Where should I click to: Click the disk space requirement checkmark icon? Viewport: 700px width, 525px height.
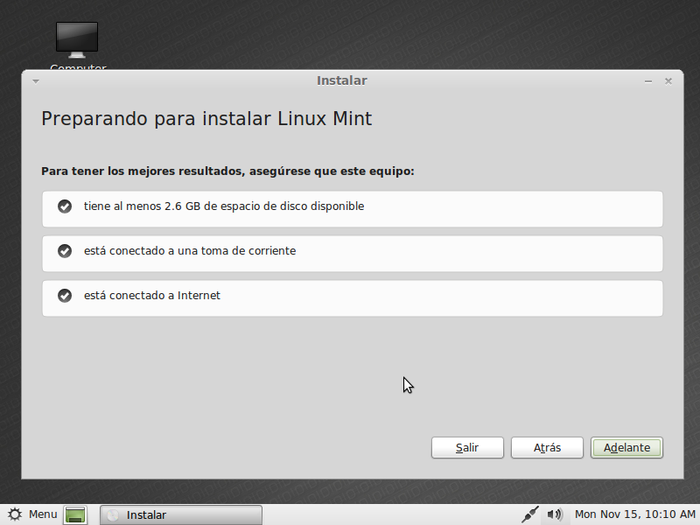tap(65, 206)
